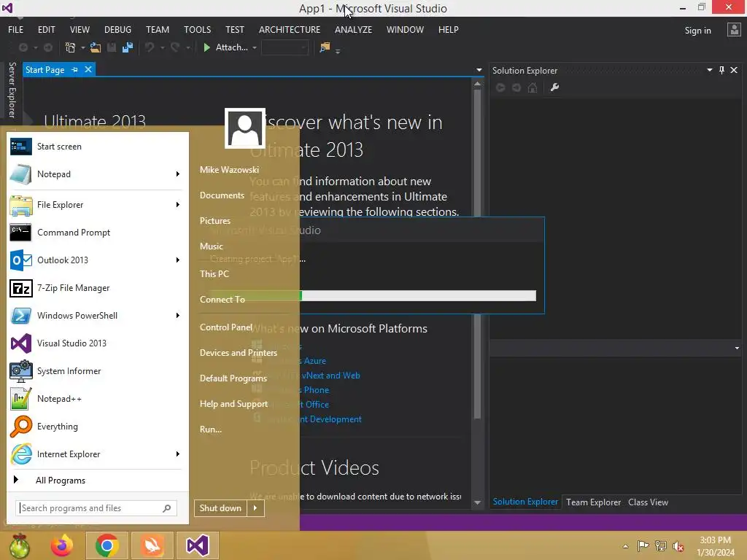This screenshot has height=560, width=747.
Task: Click the pin icon on Start Page tab
Action: [x=74, y=69]
